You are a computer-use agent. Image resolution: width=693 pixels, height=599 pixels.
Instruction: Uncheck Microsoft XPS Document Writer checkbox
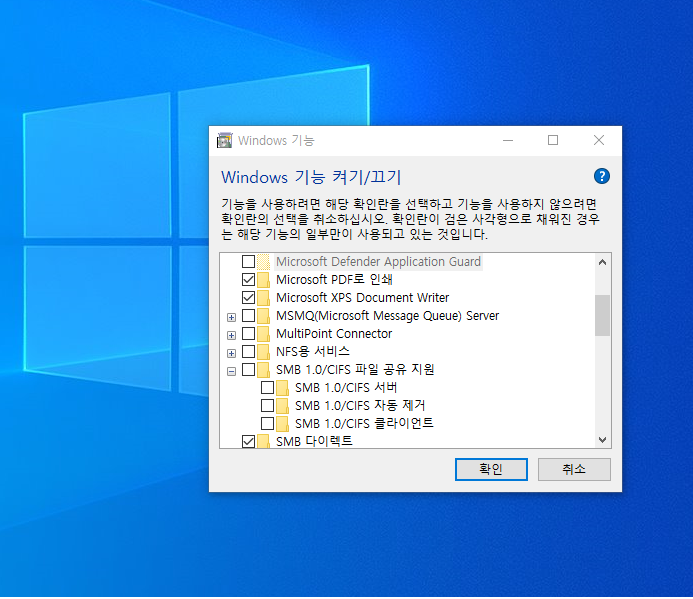[x=248, y=298]
